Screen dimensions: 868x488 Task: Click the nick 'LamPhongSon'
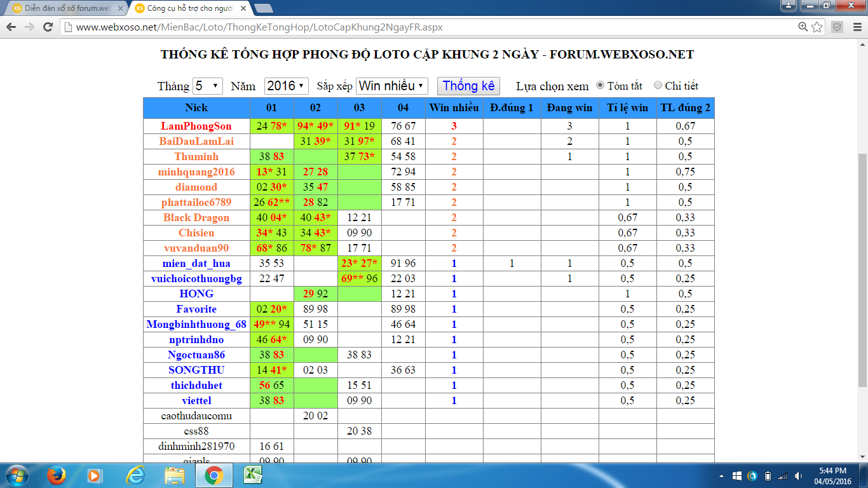click(196, 126)
